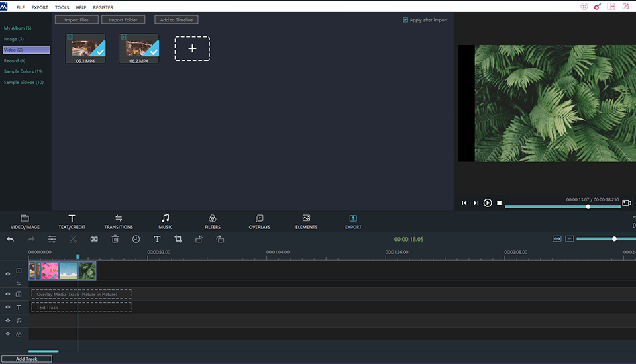Select Sample Videos (10) category
Screen dimensions: 636x364
(x=24, y=82)
